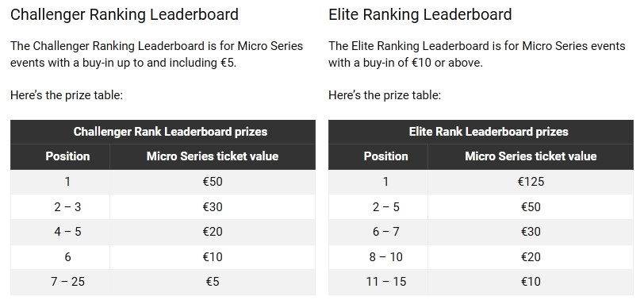This screenshot has width=644, height=304.
Task: Click Elite Micro Series ticket value header
Action: pyautogui.click(x=531, y=156)
